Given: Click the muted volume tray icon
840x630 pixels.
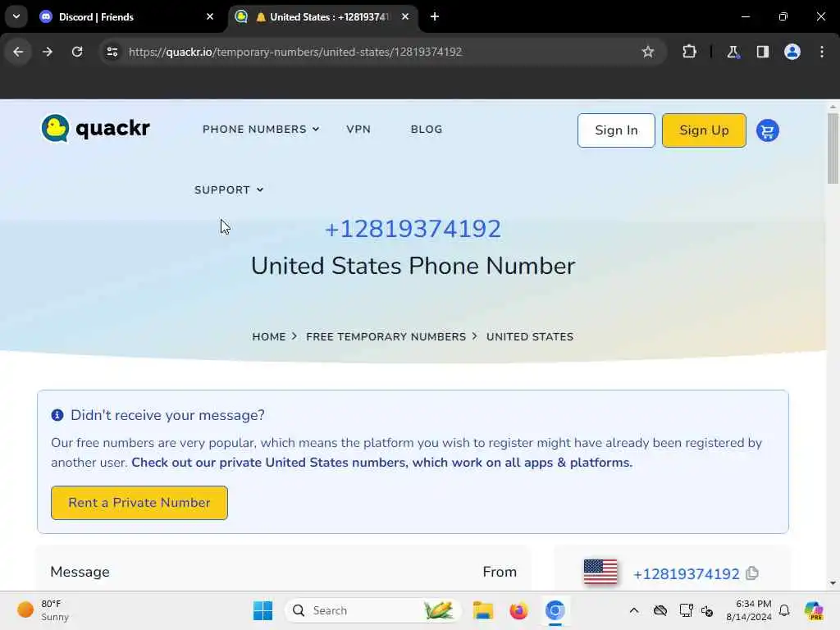Looking at the screenshot, I should [707, 610].
